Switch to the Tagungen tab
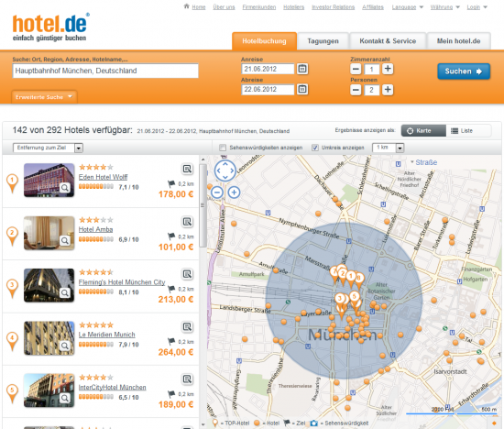The width and height of the screenshot is (504, 429). point(323,41)
